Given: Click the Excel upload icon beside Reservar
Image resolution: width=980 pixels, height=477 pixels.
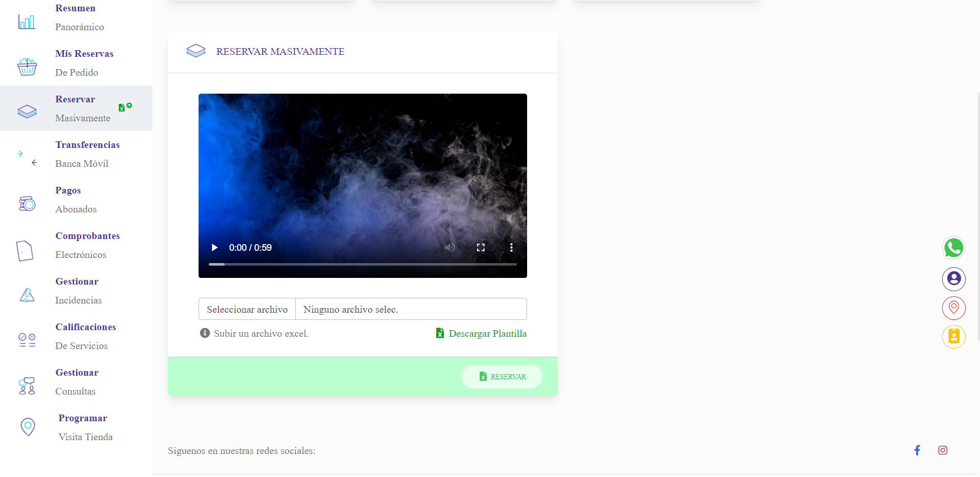Looking at the screenshot, I should tap(125, 107).
